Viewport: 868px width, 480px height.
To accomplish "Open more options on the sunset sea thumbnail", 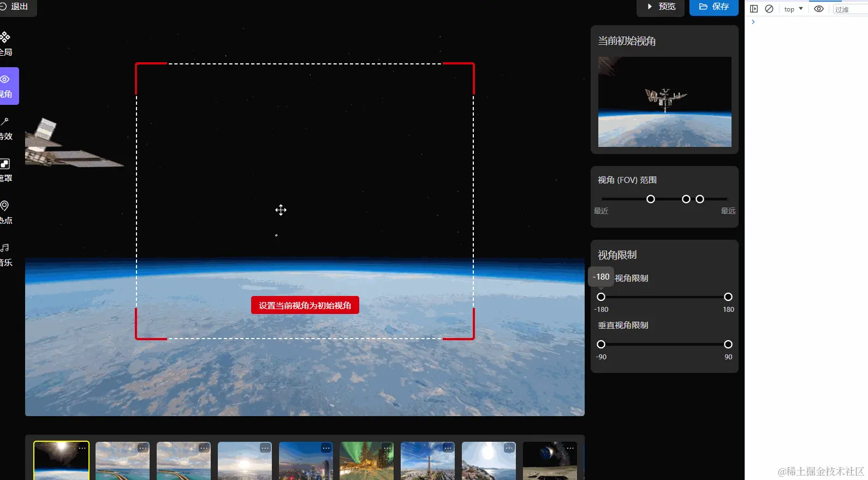I will 265,448.
